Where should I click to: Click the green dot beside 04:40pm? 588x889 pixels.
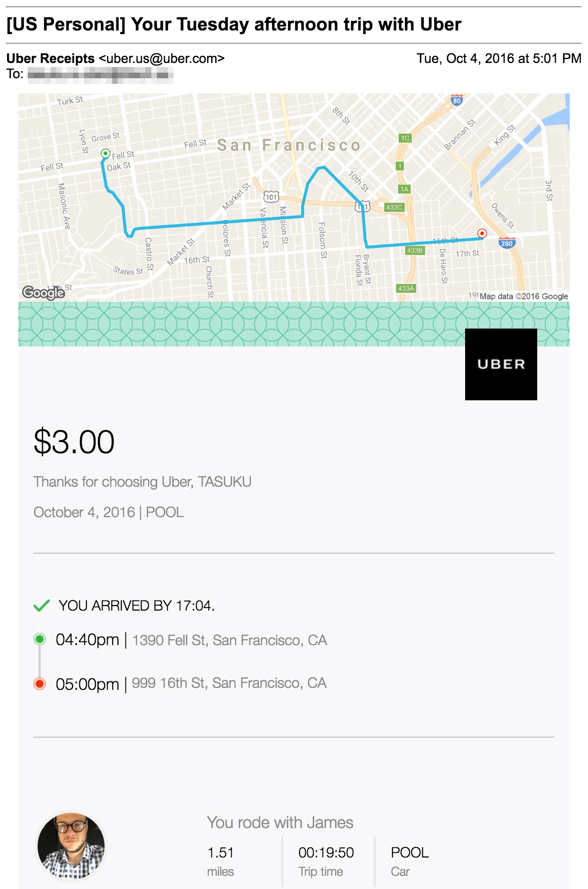point(40,639)
